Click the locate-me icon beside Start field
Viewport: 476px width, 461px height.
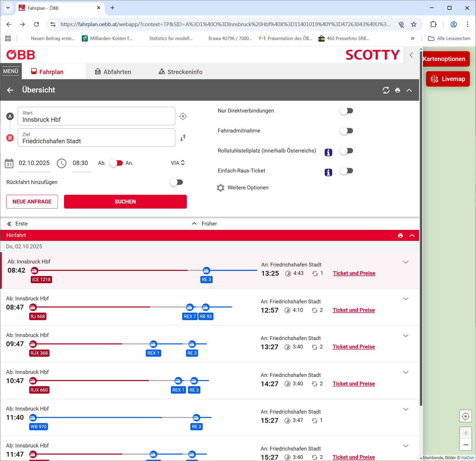tap(183, 116)
